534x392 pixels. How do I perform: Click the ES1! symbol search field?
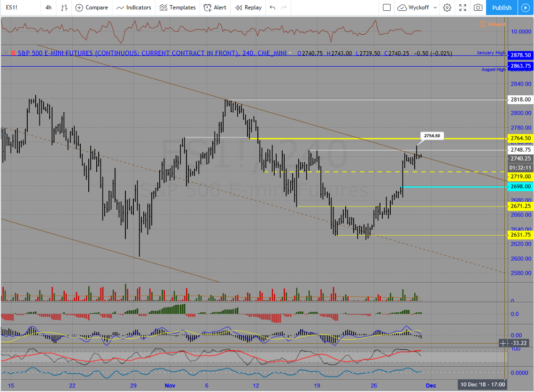tap(19, 8)
